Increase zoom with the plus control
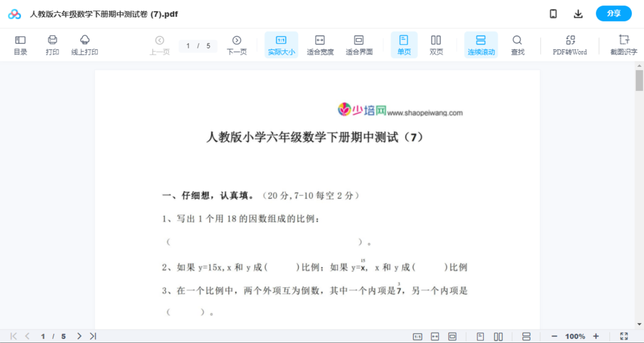This screenshot has width=644, height=343. click(x=596, y=336)
